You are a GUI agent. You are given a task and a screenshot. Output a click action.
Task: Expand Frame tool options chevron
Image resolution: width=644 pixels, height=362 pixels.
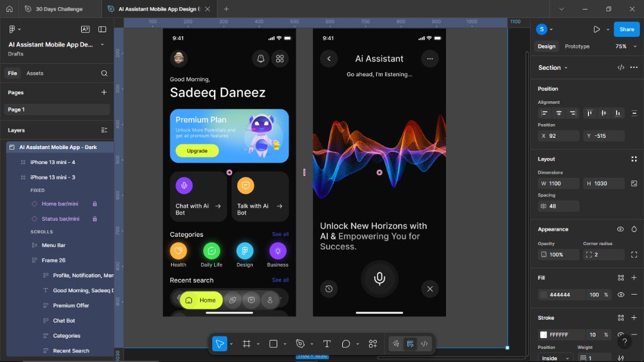tap(258, 344)
